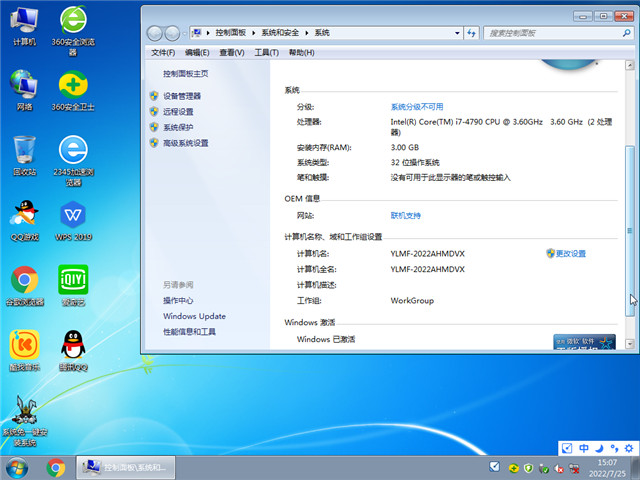Screen dimensions: 640x480
Task: Open 高级系统设置 link
Action: (186, 143)
